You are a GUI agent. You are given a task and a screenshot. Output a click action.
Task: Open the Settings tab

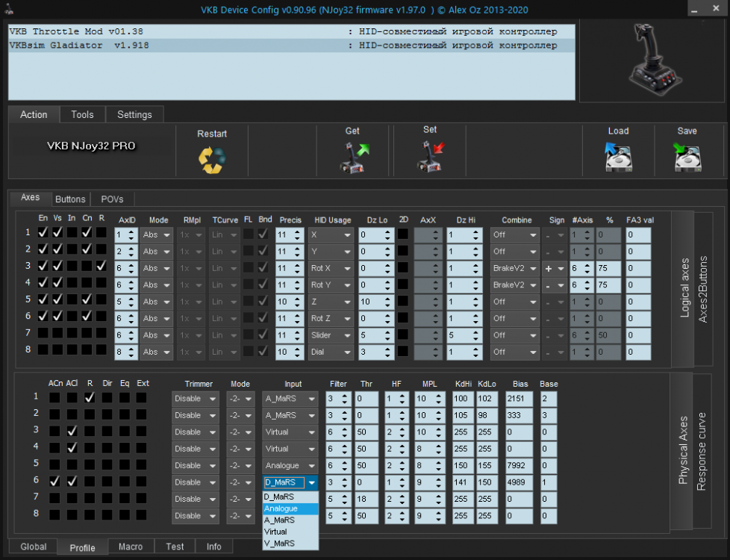coord(134,114)
